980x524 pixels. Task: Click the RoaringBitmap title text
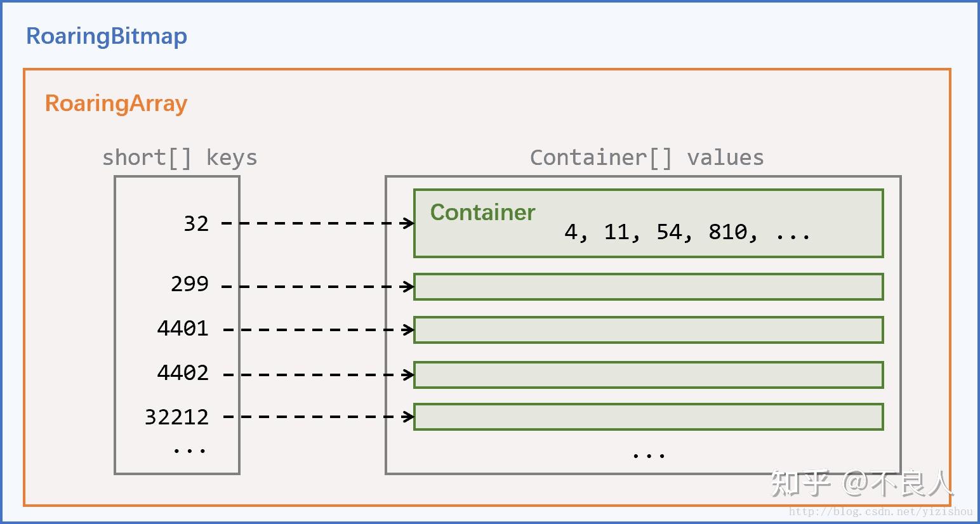click(x=107, y=36)
